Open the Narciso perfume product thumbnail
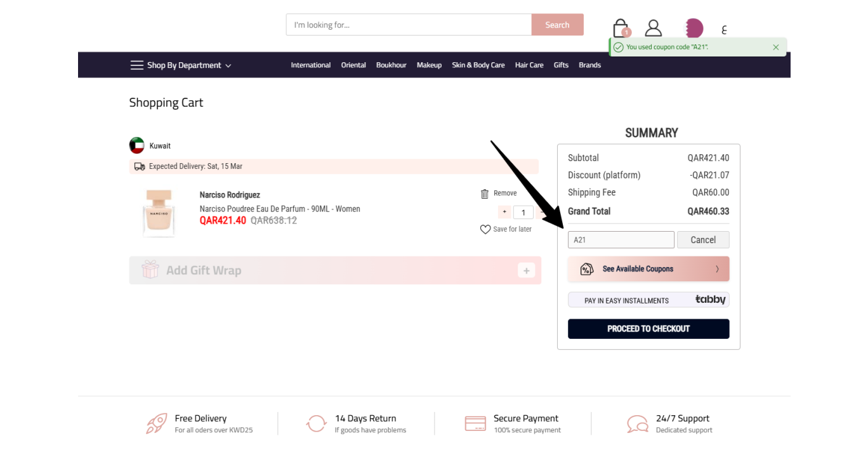The height and width of the screenshot is (457, 868). tap(159, 213)
